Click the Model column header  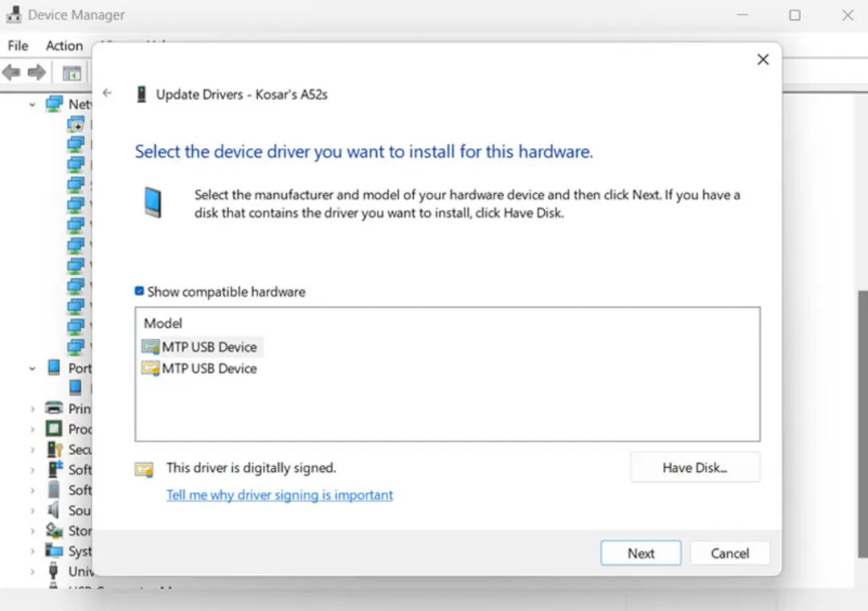162,323
